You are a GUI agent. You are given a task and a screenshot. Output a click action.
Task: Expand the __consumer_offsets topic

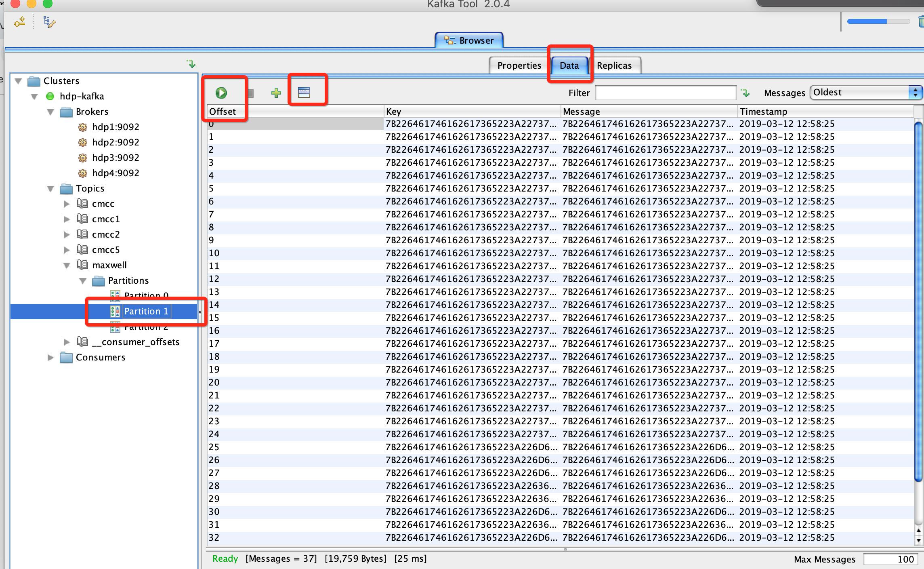click(67, 342)
